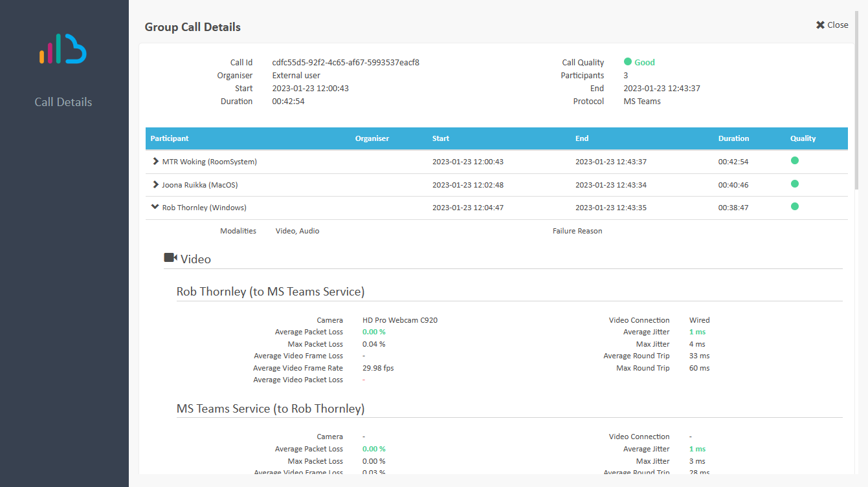The height and width of the screenshot is (487, 868).
Task: Click the Organiser value External user
Action: (296, 76)
